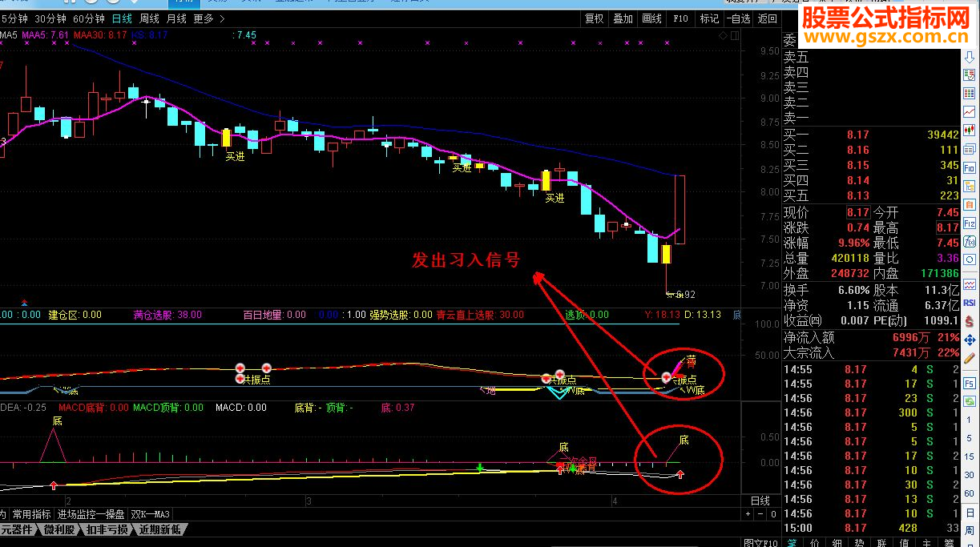Click the 画线 draw-line button

pos(651,18)
